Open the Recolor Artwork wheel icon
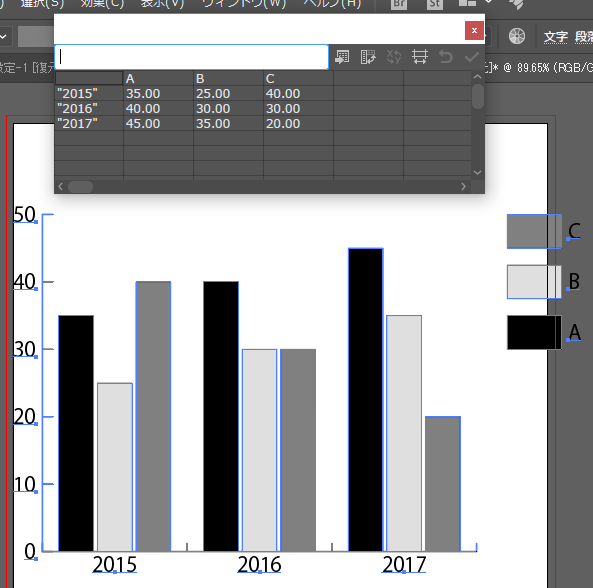The image size is (593, 588). point(517,36)
